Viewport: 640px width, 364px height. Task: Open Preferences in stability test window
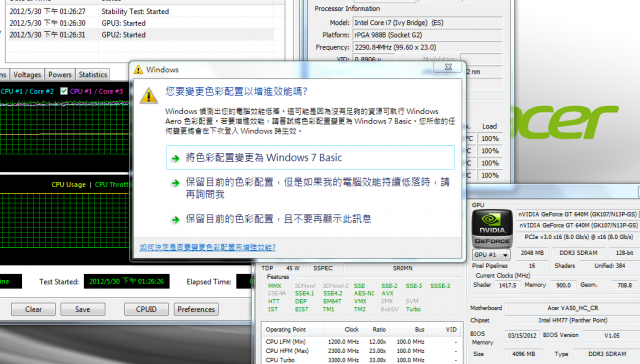196,309
